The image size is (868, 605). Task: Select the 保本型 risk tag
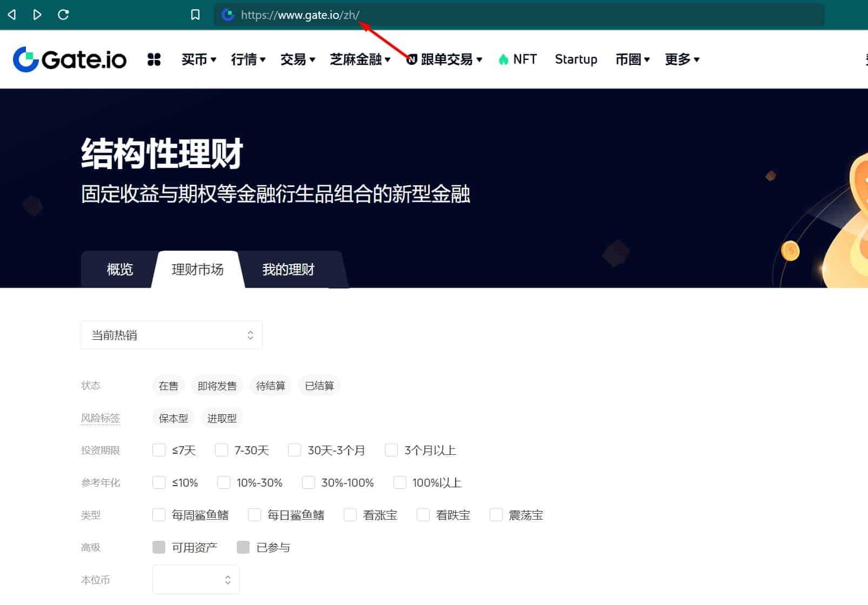(x=173, y=418)
